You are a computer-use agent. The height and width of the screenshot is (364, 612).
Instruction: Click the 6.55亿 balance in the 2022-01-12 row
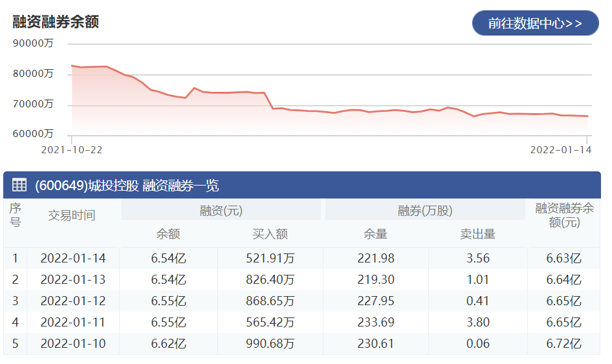tap(169, 301)
